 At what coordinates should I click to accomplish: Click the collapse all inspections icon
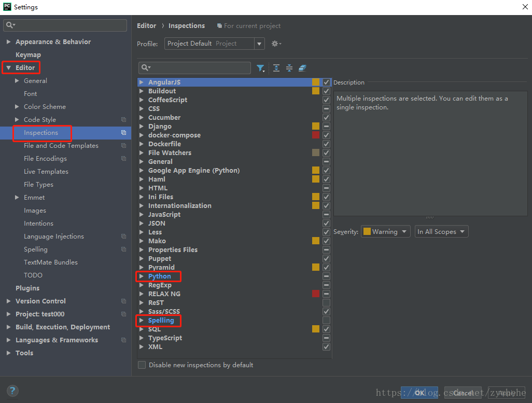[289, 68]
